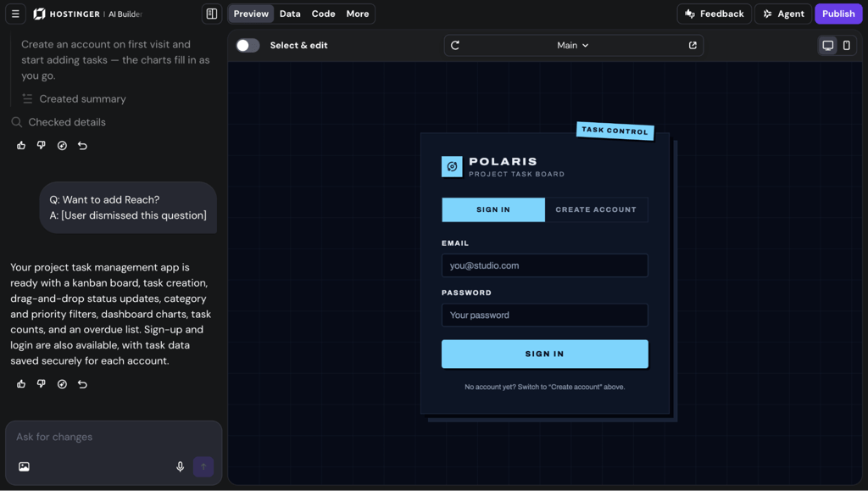Open the hamburger menu in the top-left
This screenshot has width=868, height=491.
coord(15,14)
